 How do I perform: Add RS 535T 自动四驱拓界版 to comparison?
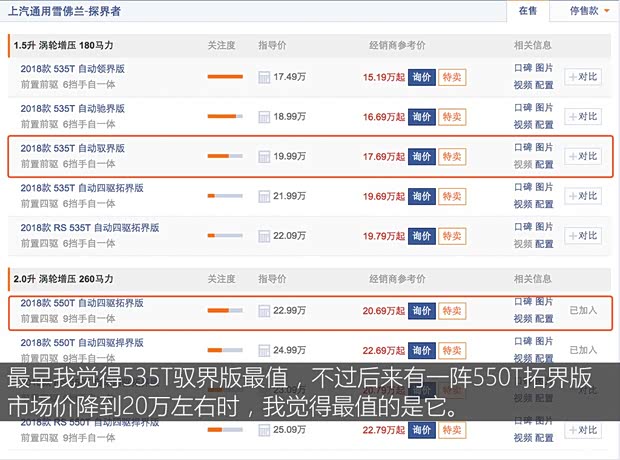583,236
